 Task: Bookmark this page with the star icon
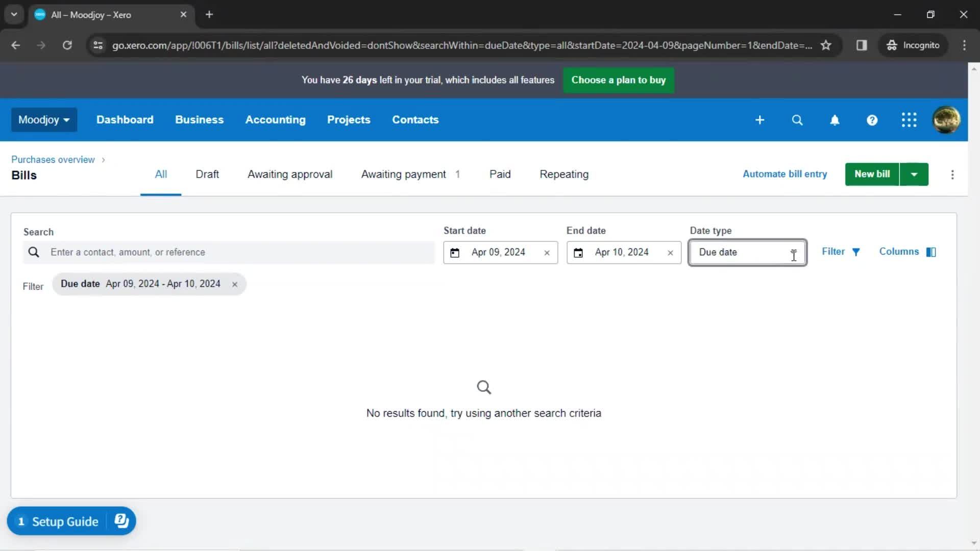pos(826,45)
